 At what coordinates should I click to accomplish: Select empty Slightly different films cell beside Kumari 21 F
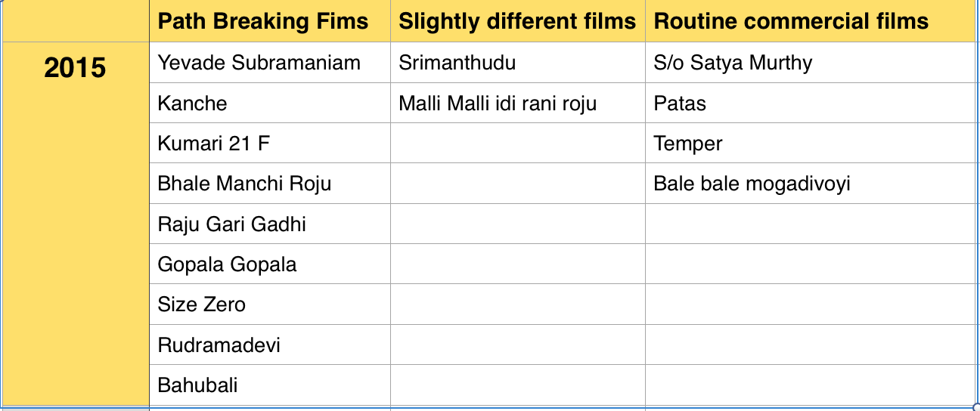pyautogui.click(x=517, y=144)
